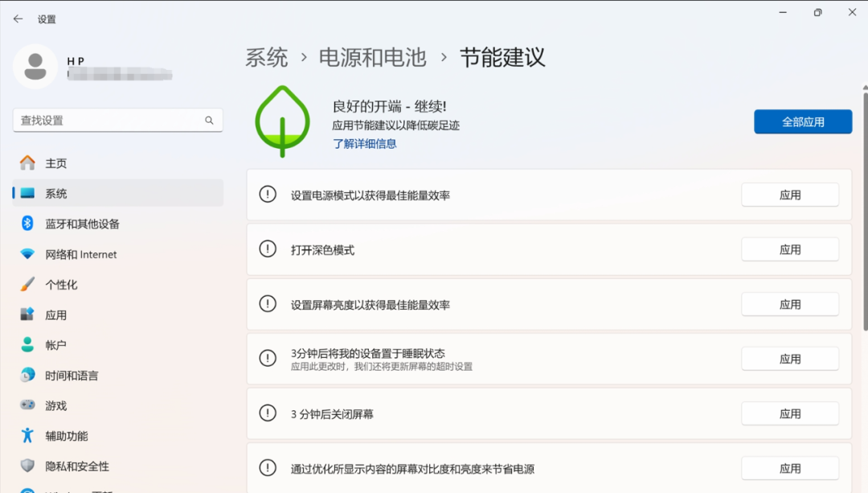This screenshot has height=493, width=868.
Task: Open 时间和语言 settings
Action: [118, 375]
